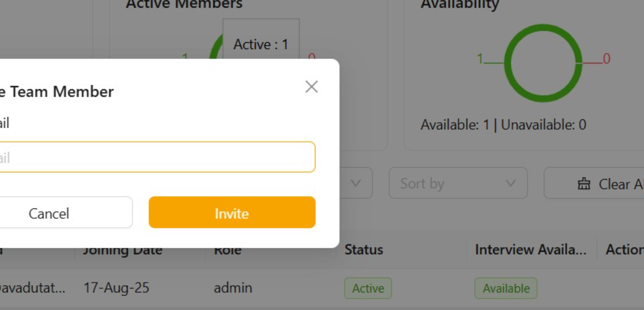The image size is (644, 310).
Task: Click the green Available tag
Action: coord(506,288)
